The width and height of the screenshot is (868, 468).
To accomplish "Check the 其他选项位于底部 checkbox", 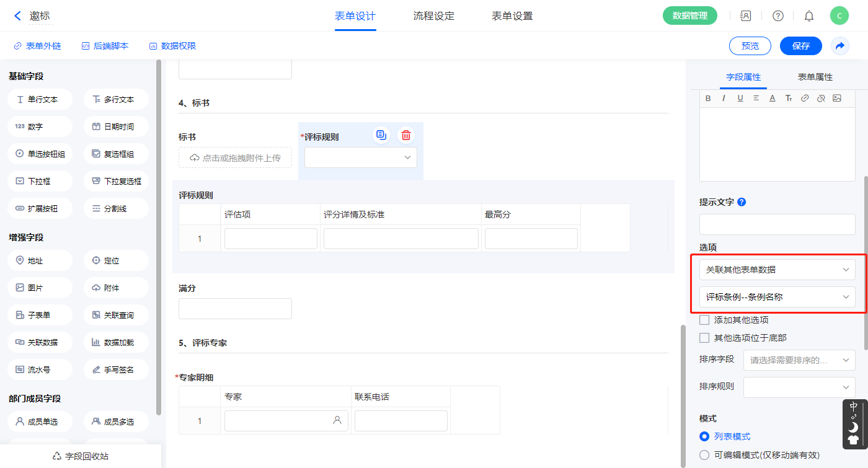I will [704, 338].
